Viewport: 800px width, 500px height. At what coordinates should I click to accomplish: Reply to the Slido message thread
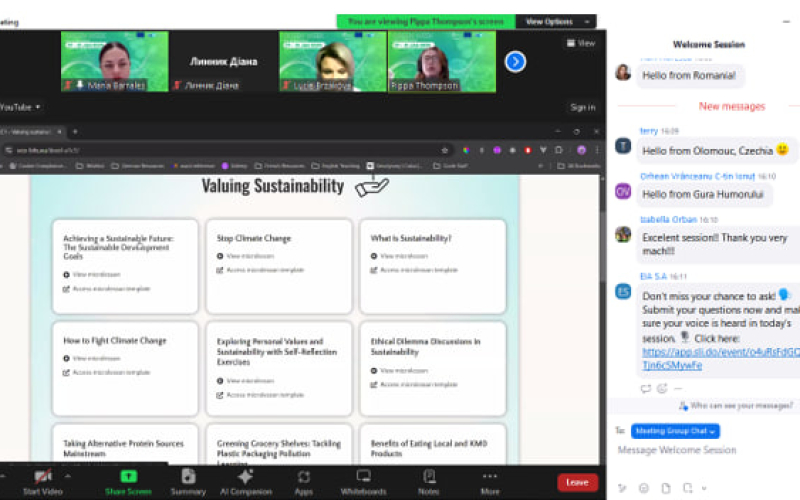tap(646, 388)
